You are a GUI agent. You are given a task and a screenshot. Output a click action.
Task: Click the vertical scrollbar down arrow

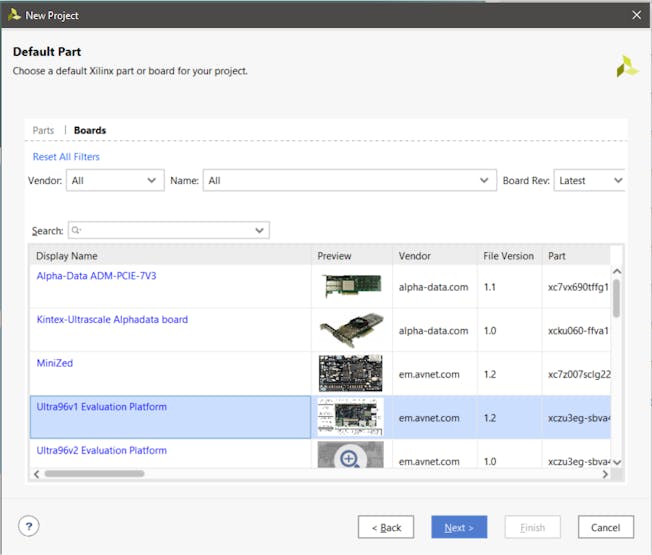pyautogui.click(x=617, y=462)
